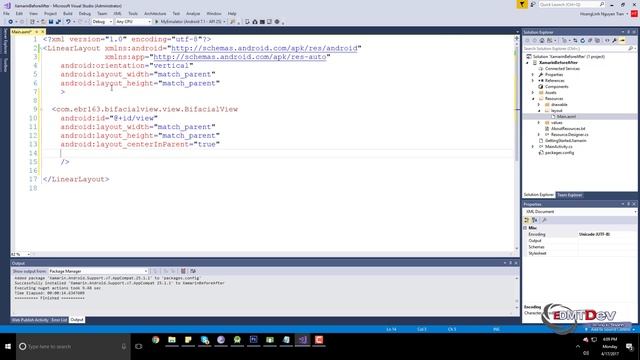The height and width of the screenshot is (360, 640).
Task: Switch to Web Publish Activity tab
Action: point(30,320)
